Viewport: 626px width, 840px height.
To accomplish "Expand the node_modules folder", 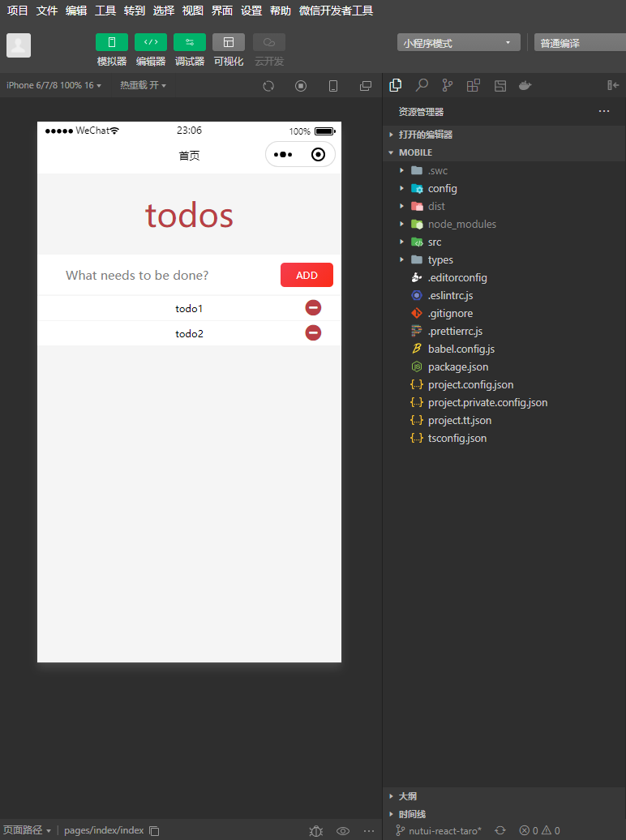I will pyautogui.click(x=504, y=224).
